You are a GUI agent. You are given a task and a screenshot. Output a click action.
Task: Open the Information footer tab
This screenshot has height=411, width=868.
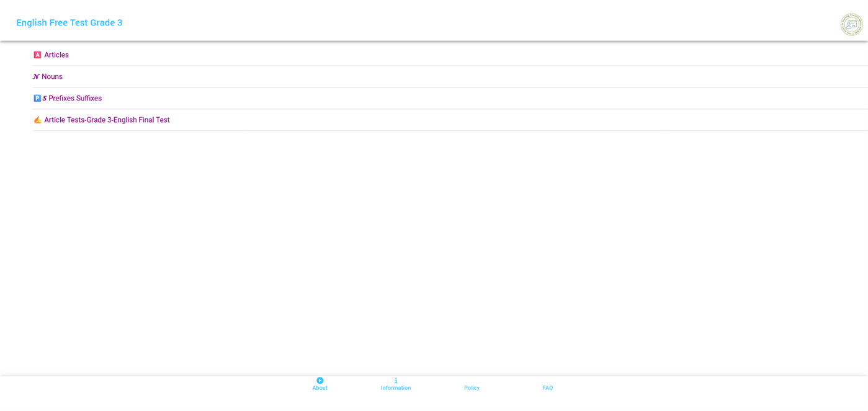click(396, 384)
